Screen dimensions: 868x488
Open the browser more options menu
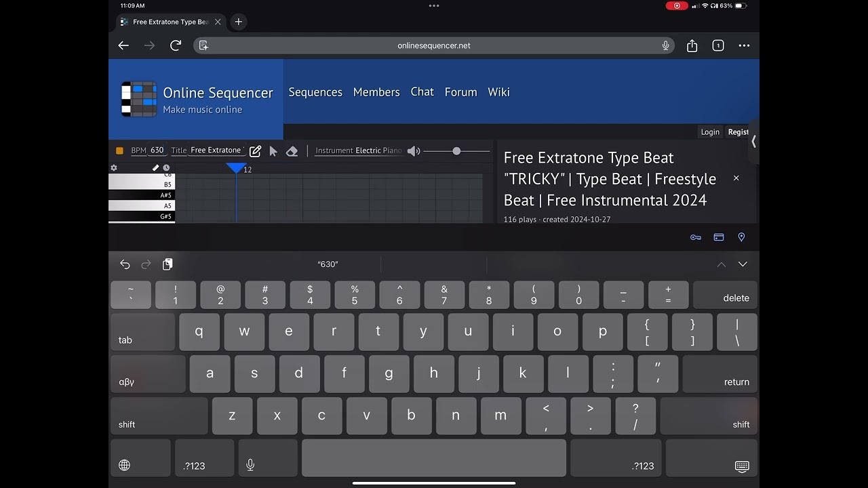pos(744,45)
